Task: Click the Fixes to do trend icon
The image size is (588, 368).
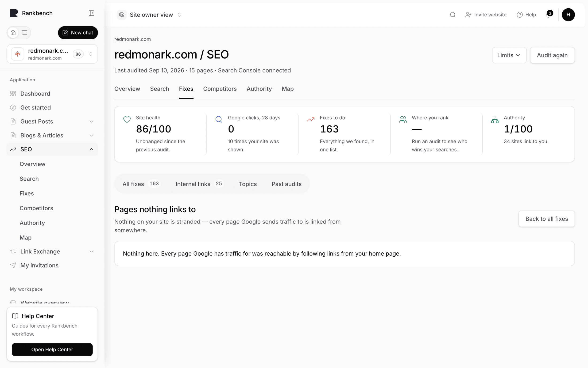Action: click(x=311, y=119)
